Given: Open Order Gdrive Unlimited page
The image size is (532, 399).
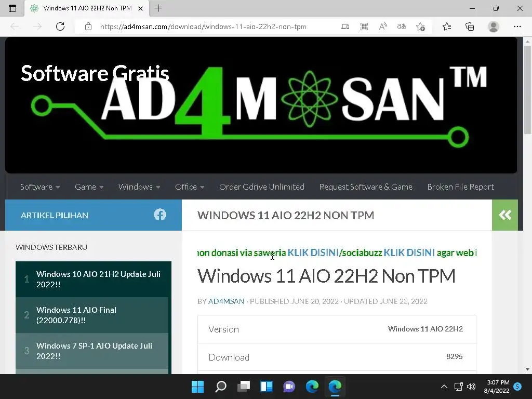Looking at the screenshot, I should [262, 187].
